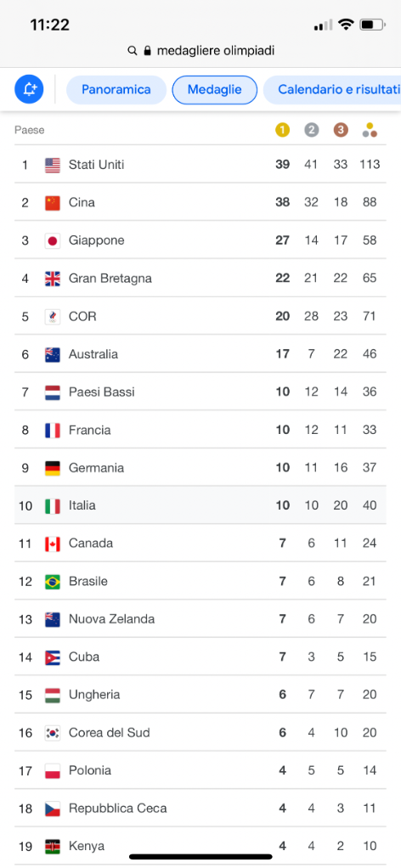The height and width of the screenshot is (868, 401).
Task: Click the gold medal column icon
Action: pyautogui.click(x=282, y=131)
